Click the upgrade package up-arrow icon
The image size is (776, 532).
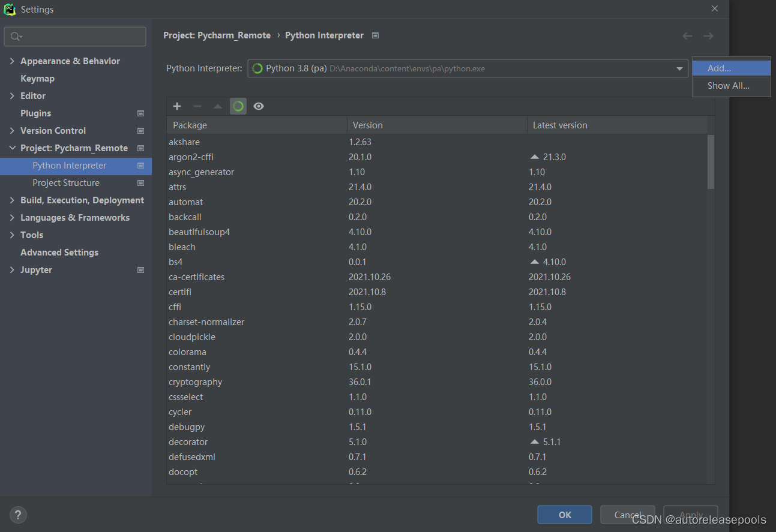[218, 106]
